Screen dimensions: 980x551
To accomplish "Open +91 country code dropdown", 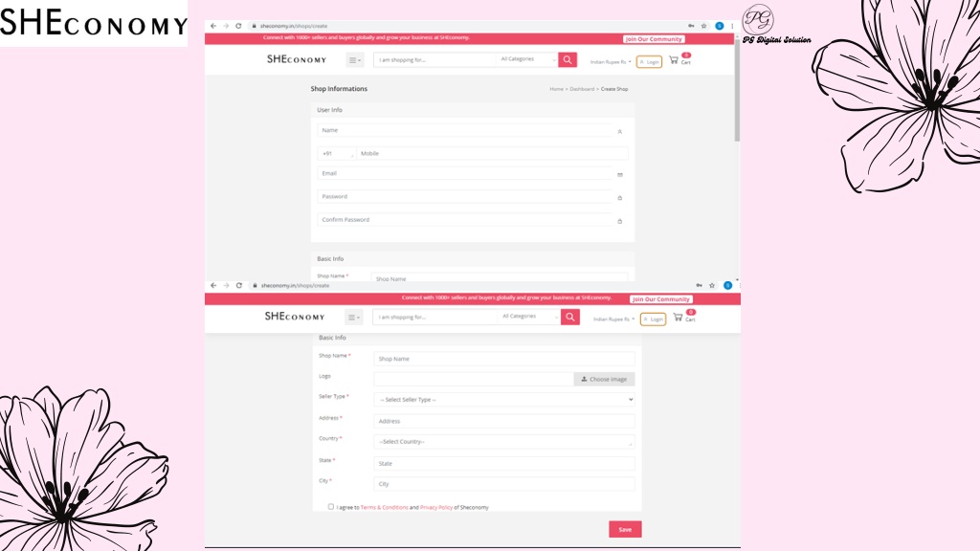I will click(x=336, y=154).
